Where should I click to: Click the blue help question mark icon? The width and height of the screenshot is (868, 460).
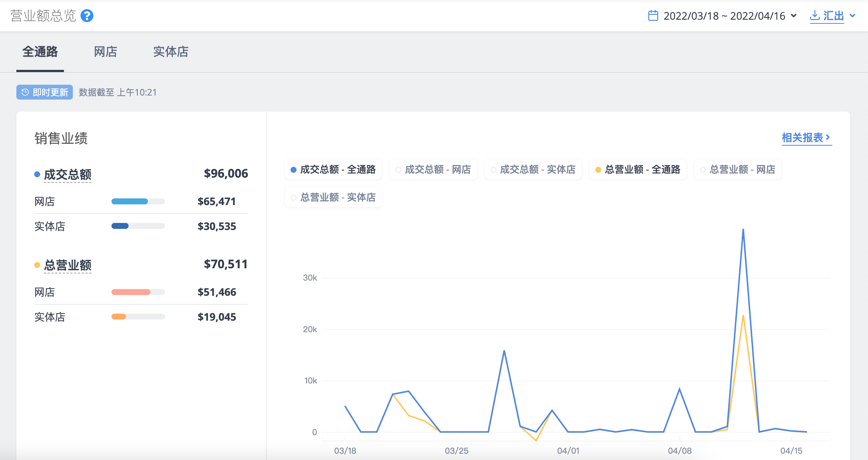pyautogui.click(x=87, y=16)
